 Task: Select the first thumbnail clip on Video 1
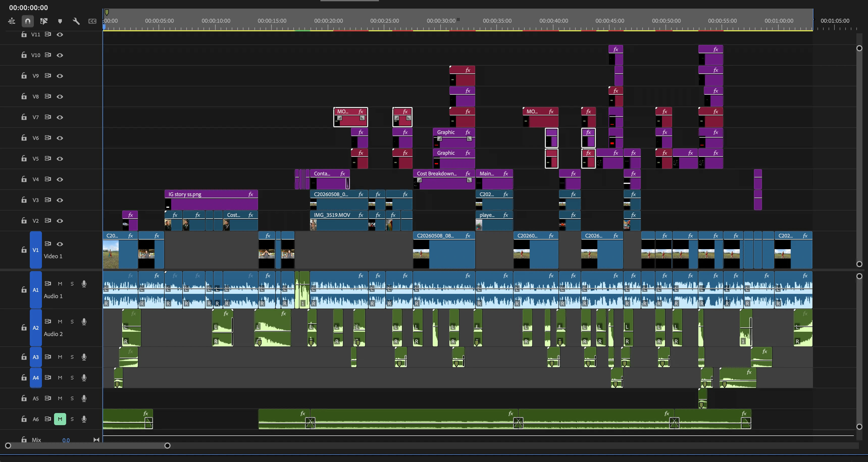click(120, 249)
